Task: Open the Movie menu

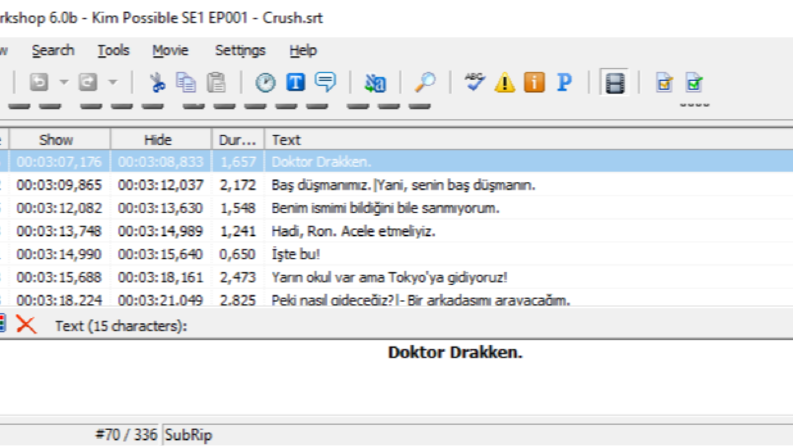Action: click(x=170, y=51)
